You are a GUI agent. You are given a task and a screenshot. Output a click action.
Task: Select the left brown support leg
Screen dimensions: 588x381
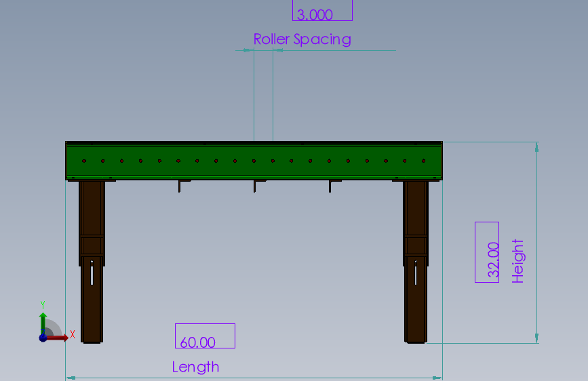click(x=92, y=262)
